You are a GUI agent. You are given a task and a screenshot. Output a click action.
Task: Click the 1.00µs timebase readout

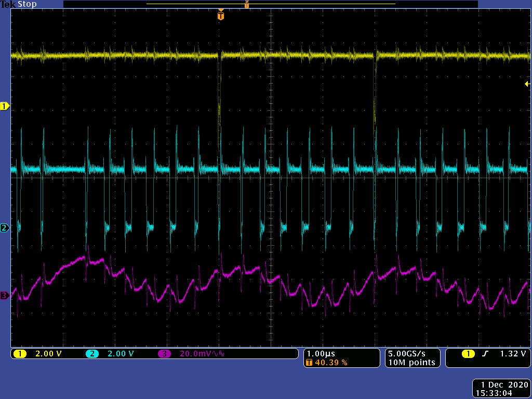pos(321,353)
